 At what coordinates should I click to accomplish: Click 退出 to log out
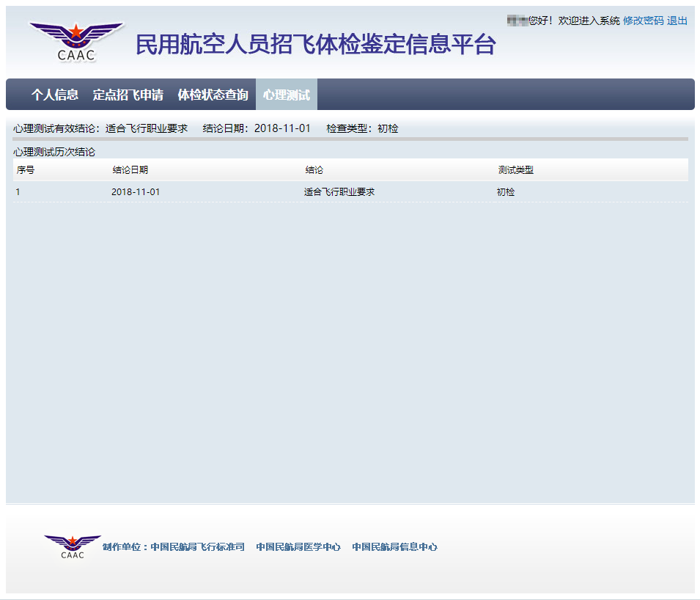click(677, 21)
